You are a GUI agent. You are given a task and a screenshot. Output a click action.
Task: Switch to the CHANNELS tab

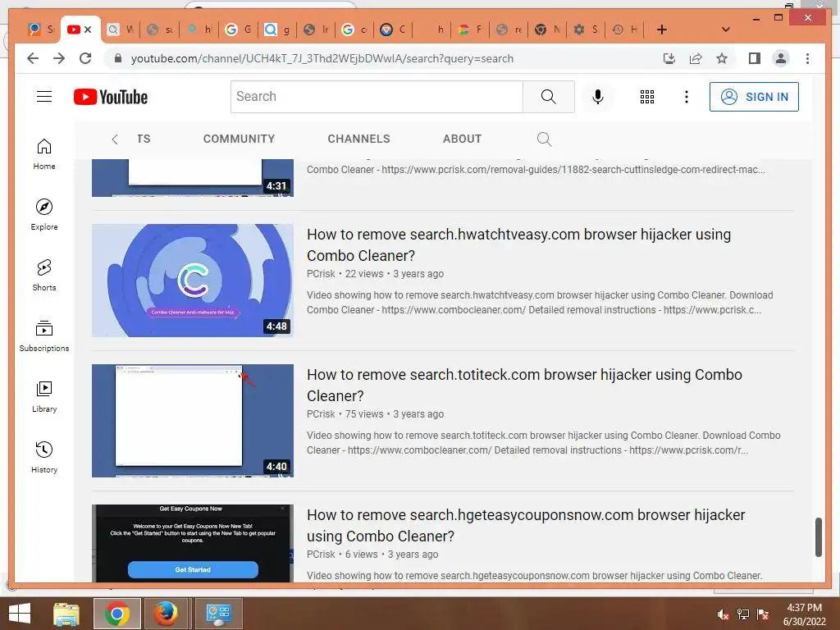[358, 139]
